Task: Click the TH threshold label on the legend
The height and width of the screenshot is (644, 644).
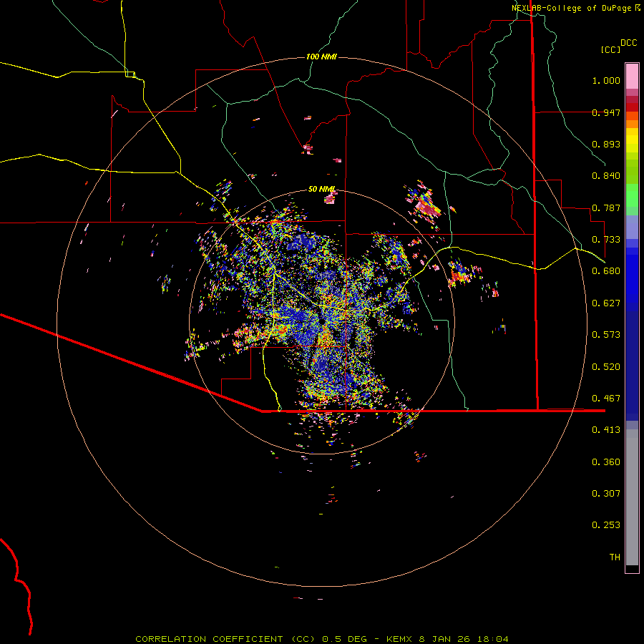Action: pyautogui.click(x=615, y=557)
